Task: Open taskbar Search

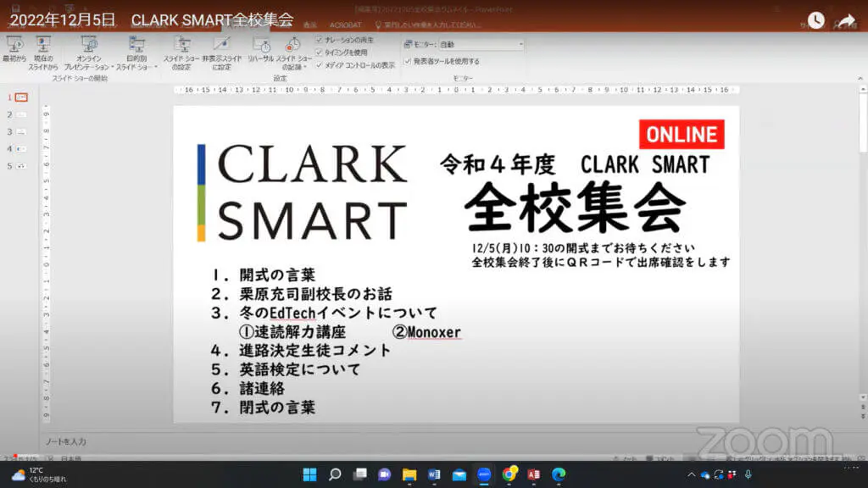Action: tap(335, 474)
